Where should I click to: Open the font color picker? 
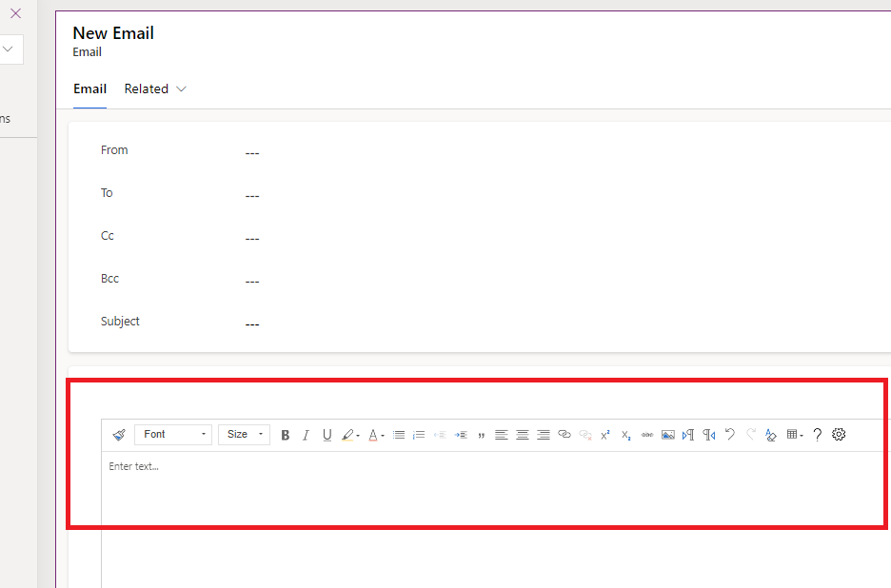click(x=376, y=435)
